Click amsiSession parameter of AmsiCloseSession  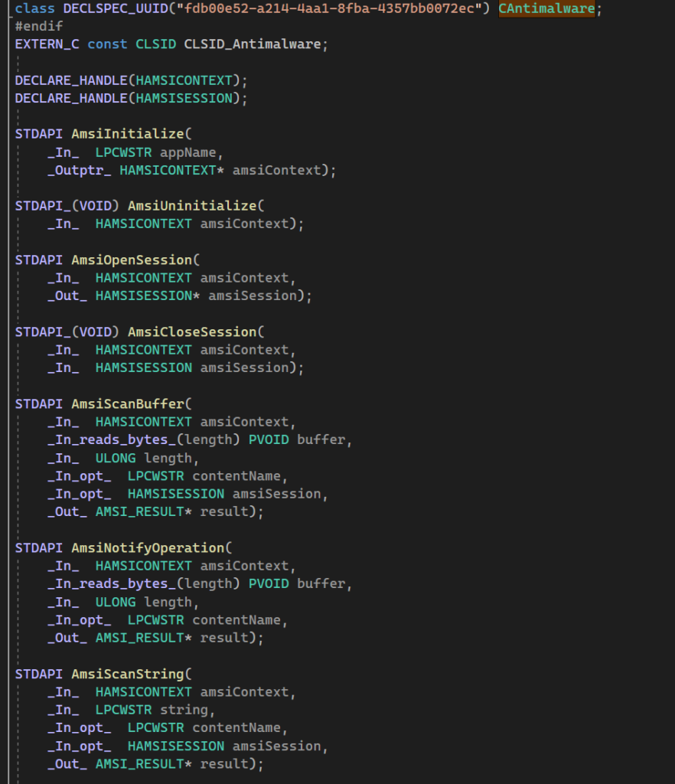(244, 368)
